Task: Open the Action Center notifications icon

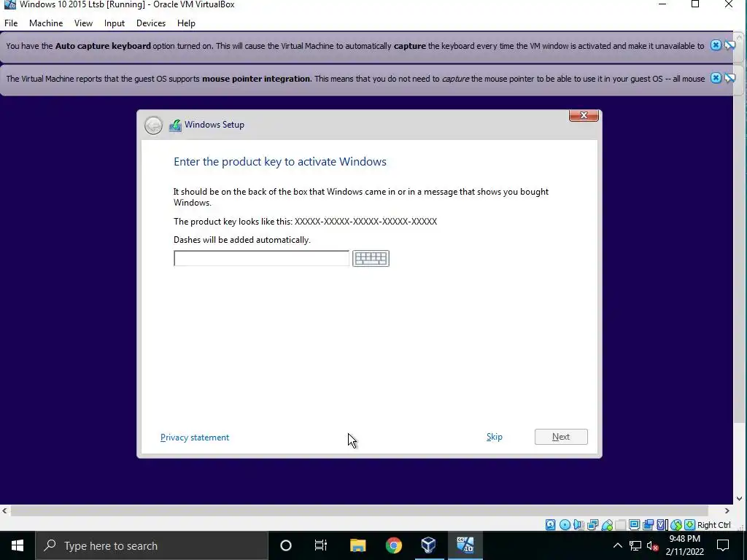Action: click(723, 545)
